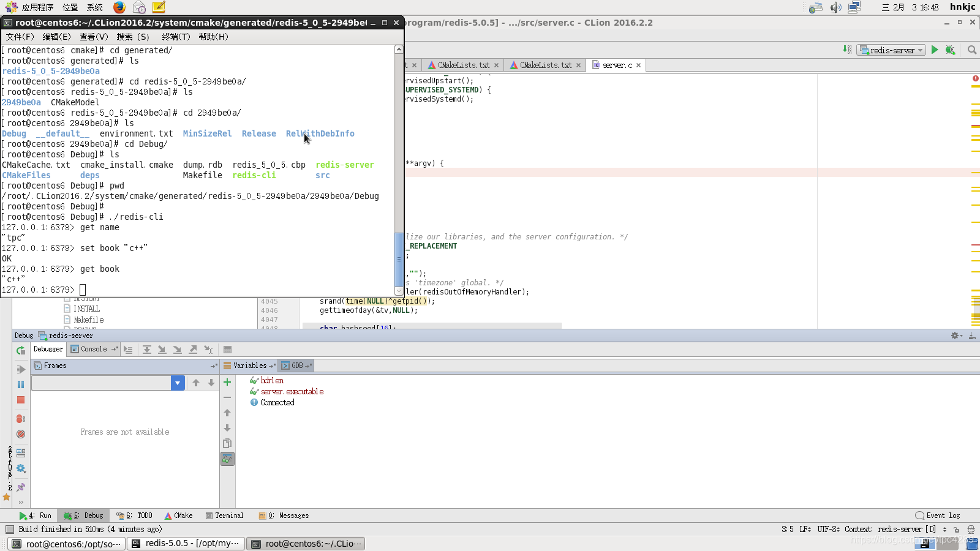The width and height of the screenshot is (980, 551).
Task: Select the Resume Program icon
Action: click(x=20, y=369)
